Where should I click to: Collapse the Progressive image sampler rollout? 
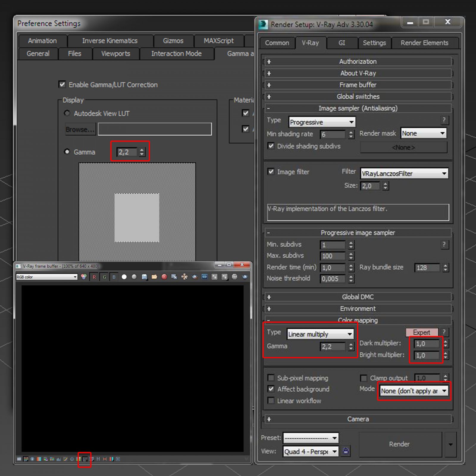point(269,232)
